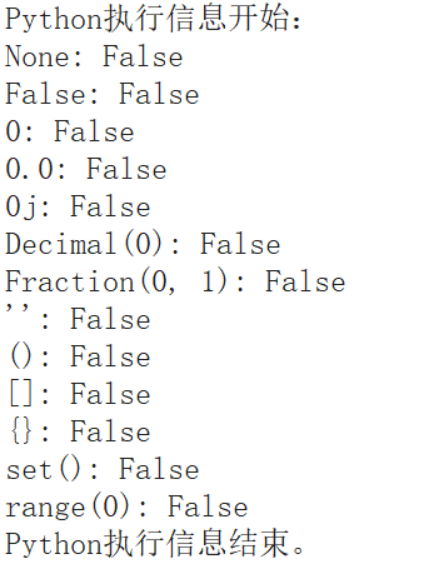Click the '0.0: False' line
The height and width of the screenshot is (569, 429).
pyautogui.click(x=86, y=169)
